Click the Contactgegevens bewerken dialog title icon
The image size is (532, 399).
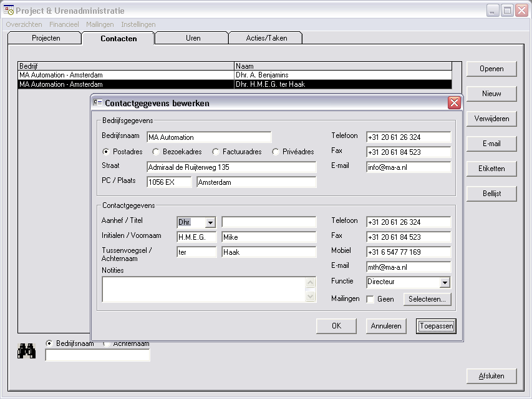[x=98, y=102]
